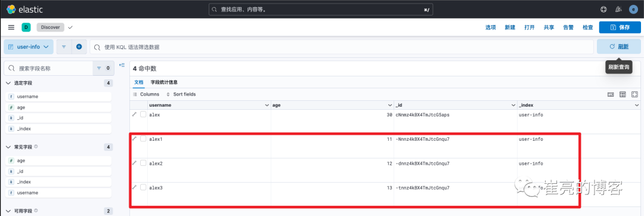Viewport: 644px width, 216px height.
Task: Open the 选项 menu
Action: [491, 27]
